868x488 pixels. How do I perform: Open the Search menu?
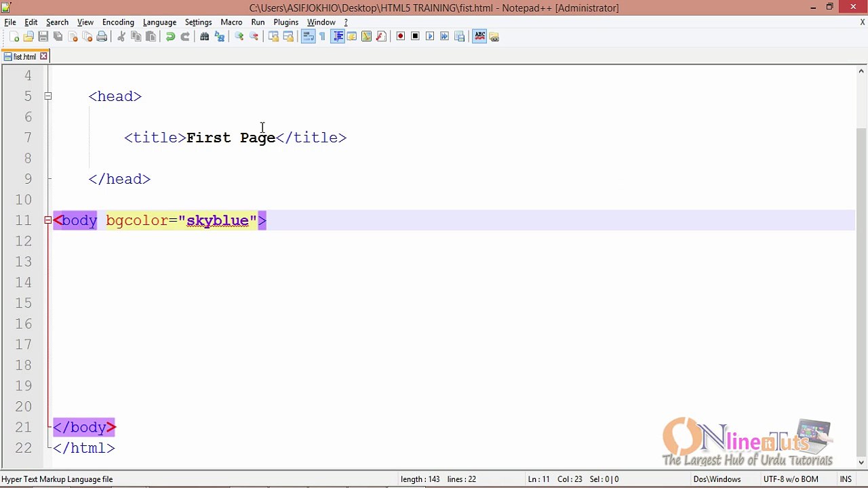57,22
